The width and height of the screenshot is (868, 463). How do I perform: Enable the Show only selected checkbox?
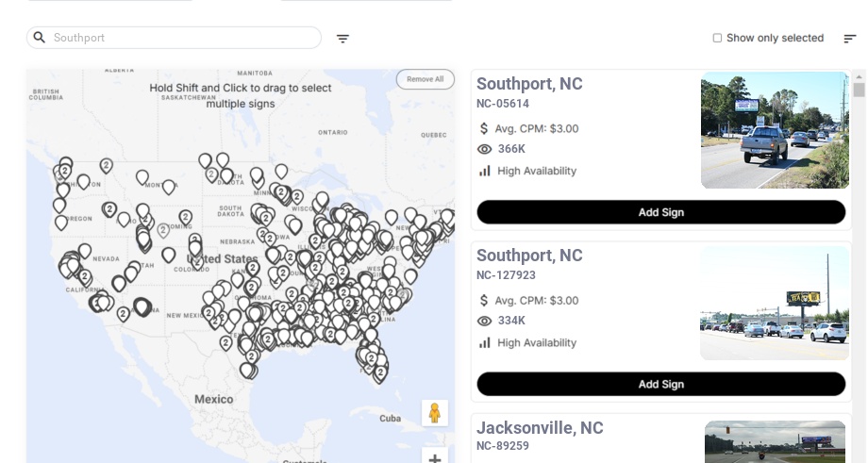click(x=717, y=39)
